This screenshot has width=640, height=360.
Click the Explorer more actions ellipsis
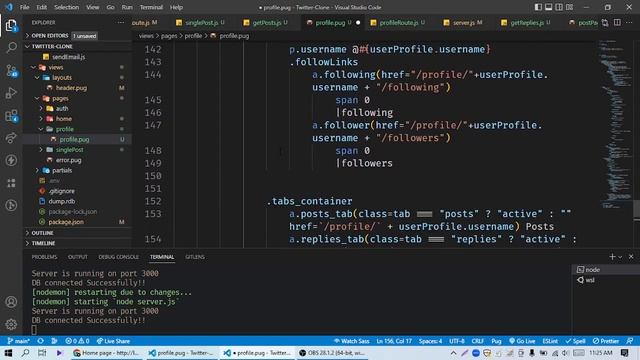(121, 23)
